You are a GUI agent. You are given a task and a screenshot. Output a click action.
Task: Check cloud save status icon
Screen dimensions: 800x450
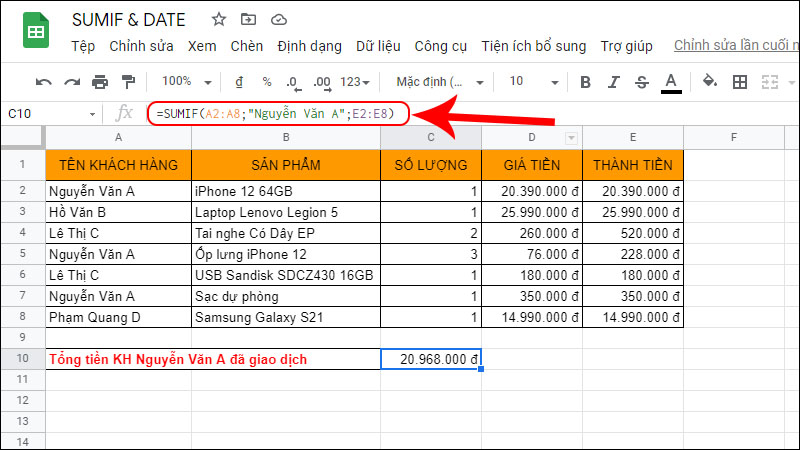point(279,19)
